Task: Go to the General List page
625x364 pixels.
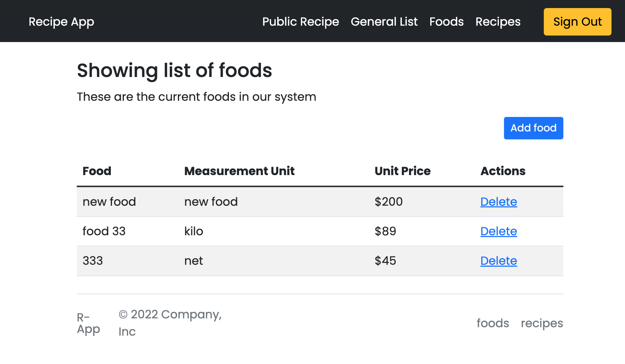Action: click(384, 22)
